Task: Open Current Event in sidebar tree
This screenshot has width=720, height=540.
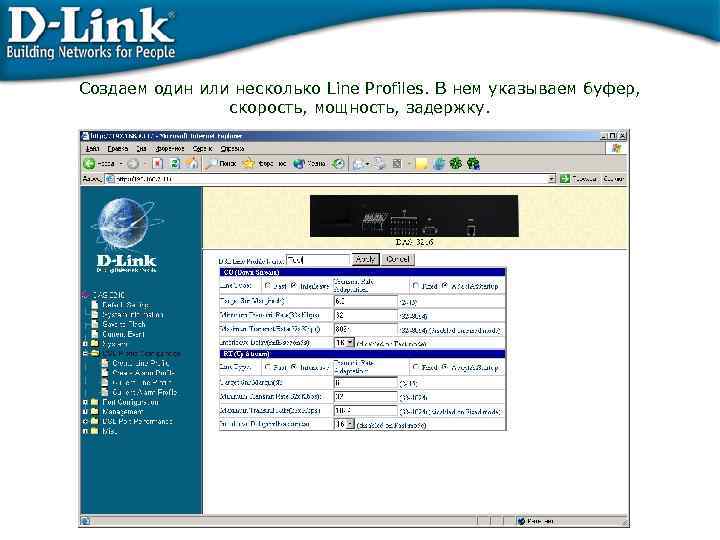Action: [123, 334]
